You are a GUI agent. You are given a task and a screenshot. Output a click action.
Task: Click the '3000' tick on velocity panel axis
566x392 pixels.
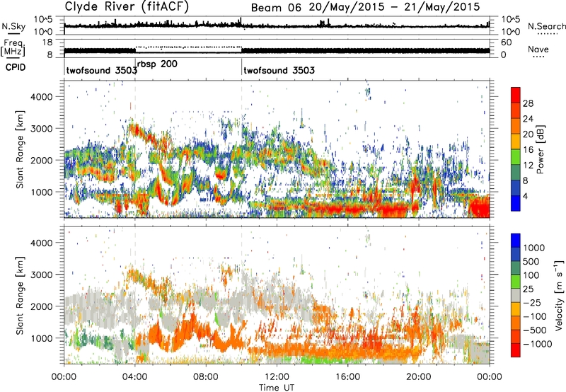click(x=41, y=275)
